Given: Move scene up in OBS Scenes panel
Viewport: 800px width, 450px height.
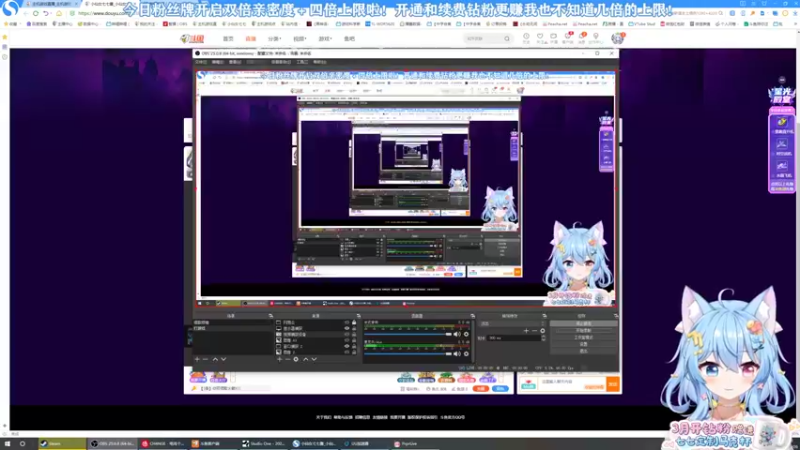Looking at the screenshot, I should coord(215,359).
